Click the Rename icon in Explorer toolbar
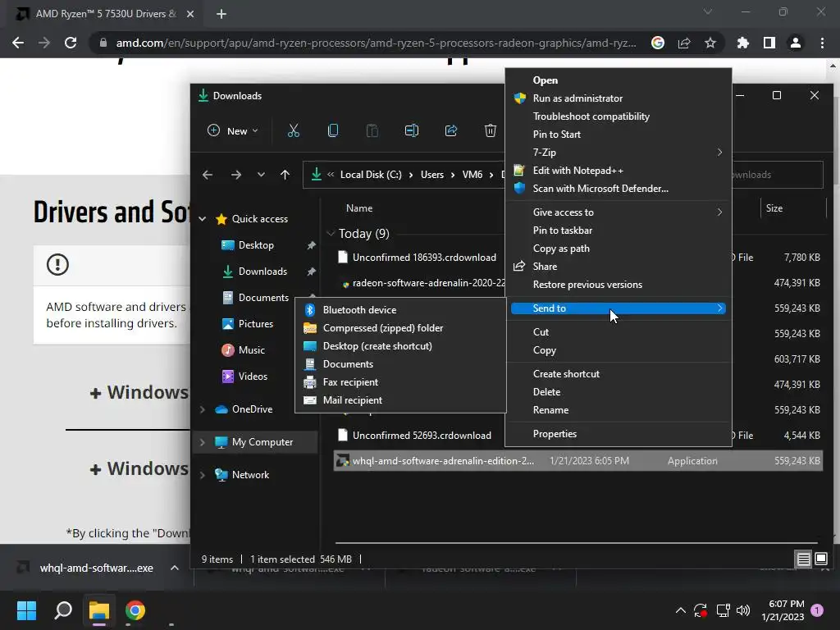 pos(412,130)
